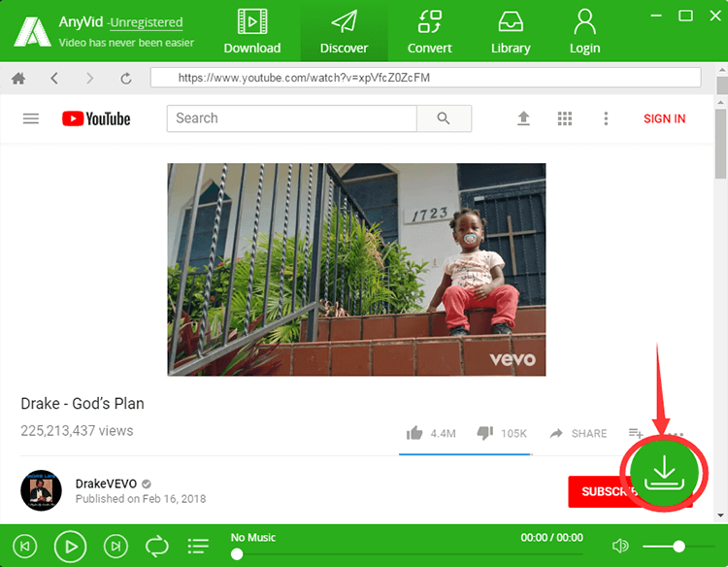The width and height of the screenshot is (728, 567).
Task: Go to browser home page
Action: 18,78
